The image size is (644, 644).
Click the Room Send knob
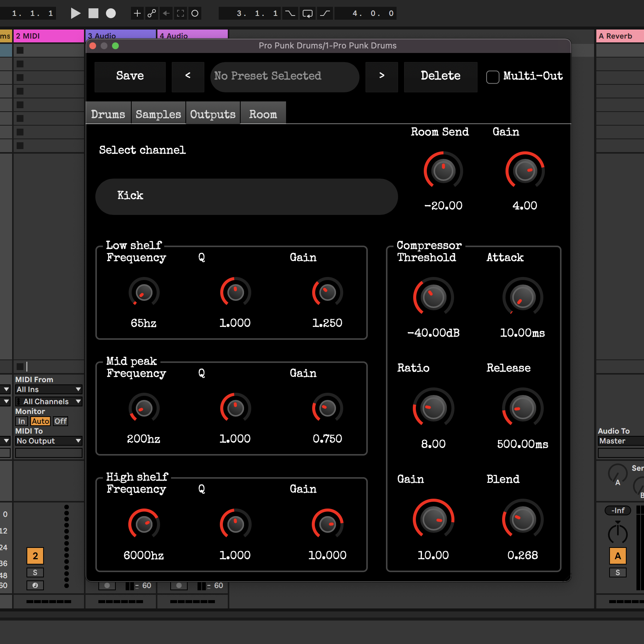[443, 171]
